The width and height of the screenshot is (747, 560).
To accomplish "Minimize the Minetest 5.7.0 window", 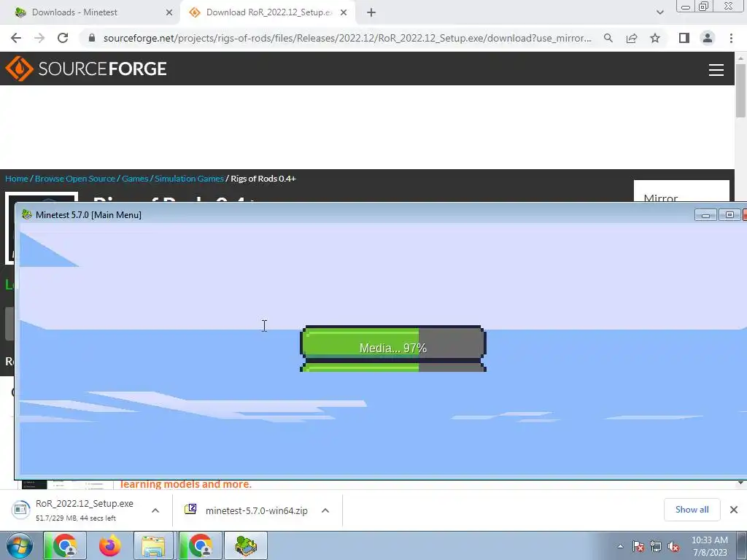I will click(705, 215).
